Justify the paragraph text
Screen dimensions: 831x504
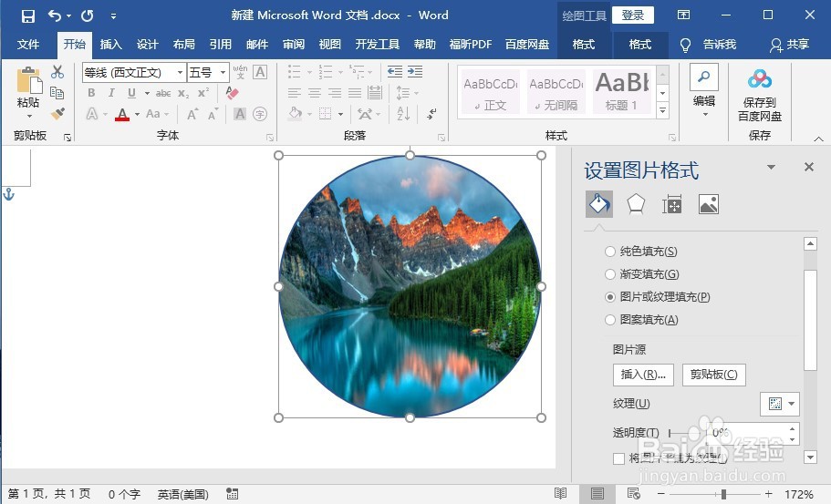pos(355,93)
